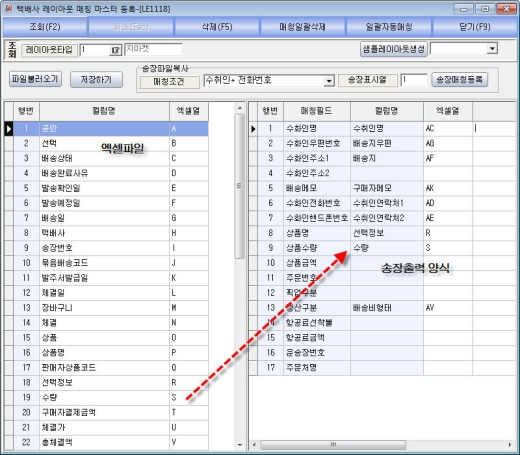Click the 조회(F2) search button

45,27
